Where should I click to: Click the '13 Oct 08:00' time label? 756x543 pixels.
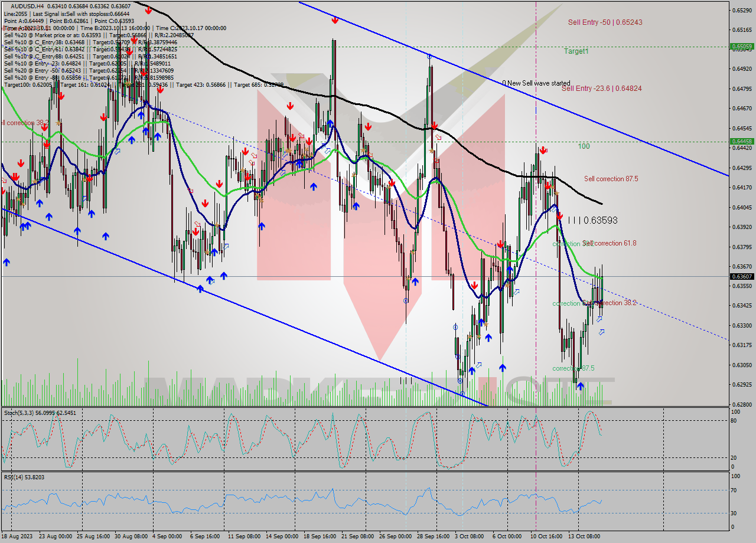coord(584,536)
